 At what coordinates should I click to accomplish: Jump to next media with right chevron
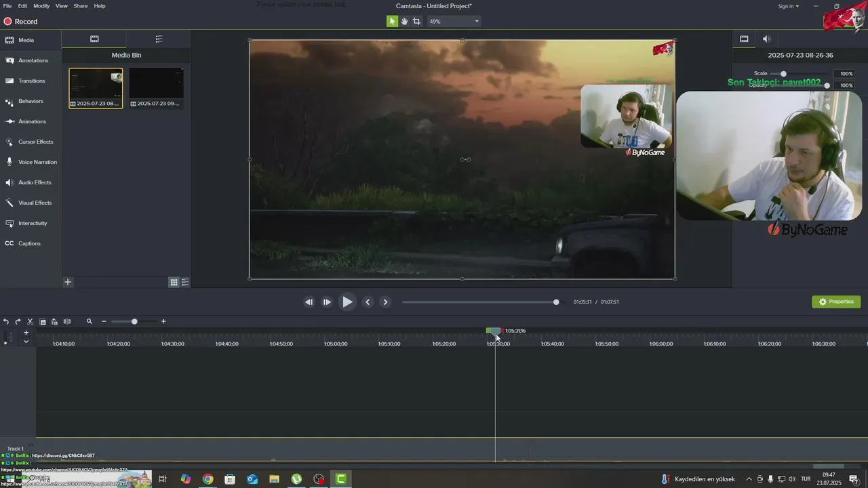coord(385,302)
